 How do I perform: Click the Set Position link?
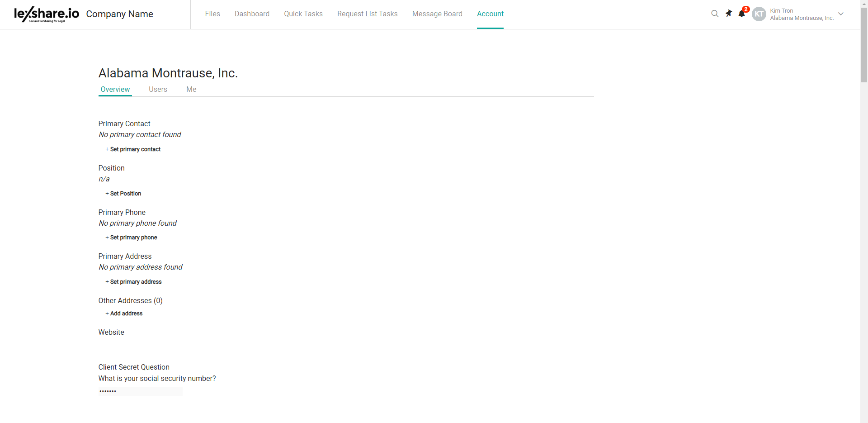pos(125,194)
